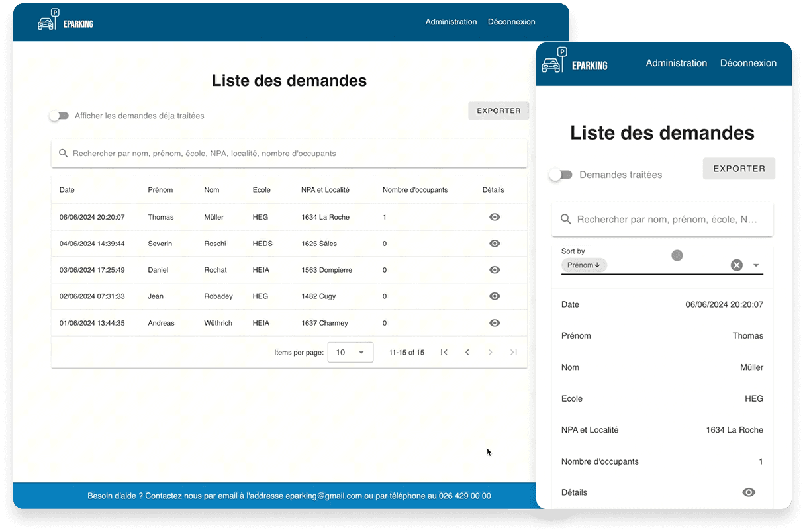
Task: Open details eye icon for Severin Roschi
Action: tap(494, 244)
